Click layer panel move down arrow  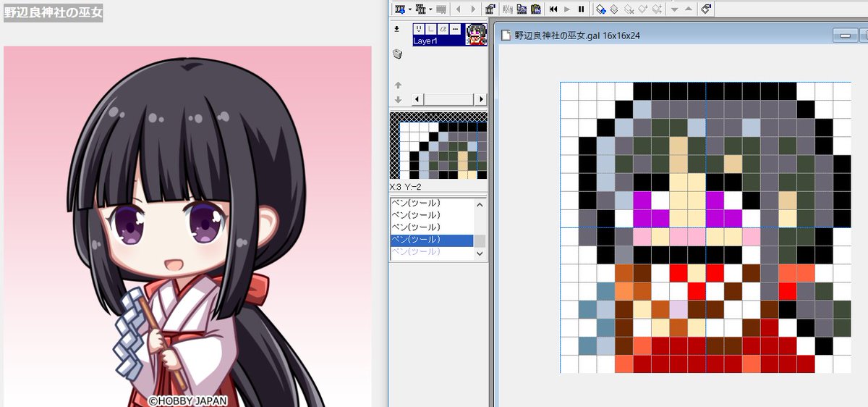(x=398, y=100)
